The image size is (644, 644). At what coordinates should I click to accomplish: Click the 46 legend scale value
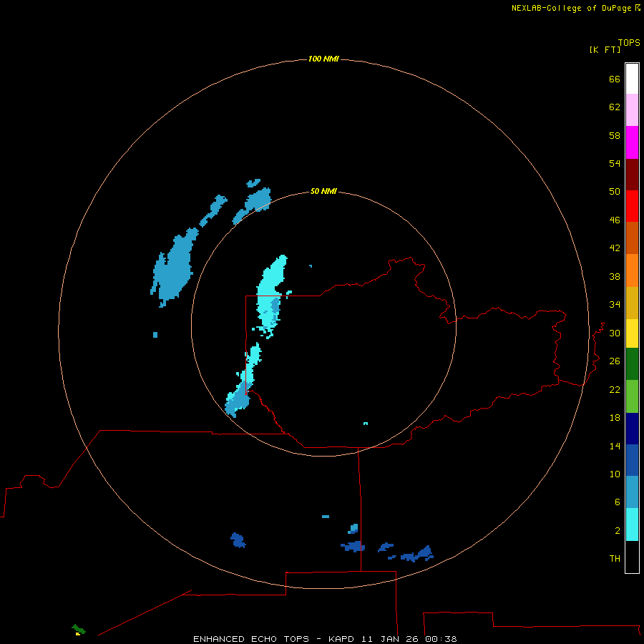pyautogui.click(x=615, y=220)
